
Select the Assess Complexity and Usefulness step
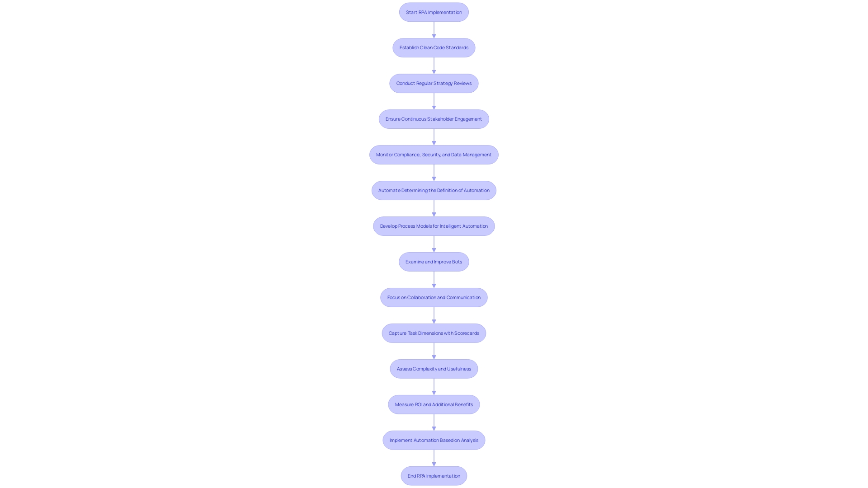pyautogui.click(x=434, y=368)
